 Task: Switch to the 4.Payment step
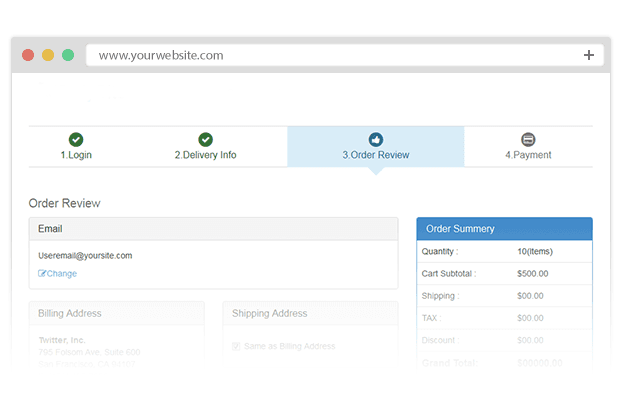click(x=528, y=147)
